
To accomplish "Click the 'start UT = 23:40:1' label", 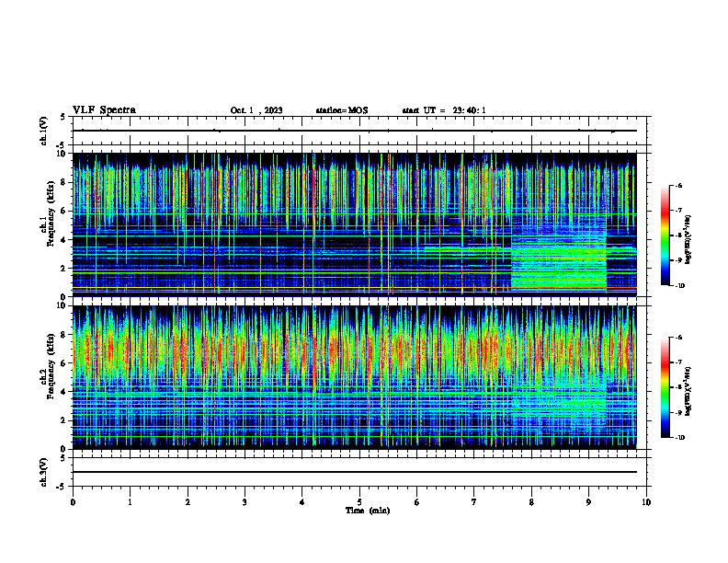I will pyautogui.click(x=444, y=110).
